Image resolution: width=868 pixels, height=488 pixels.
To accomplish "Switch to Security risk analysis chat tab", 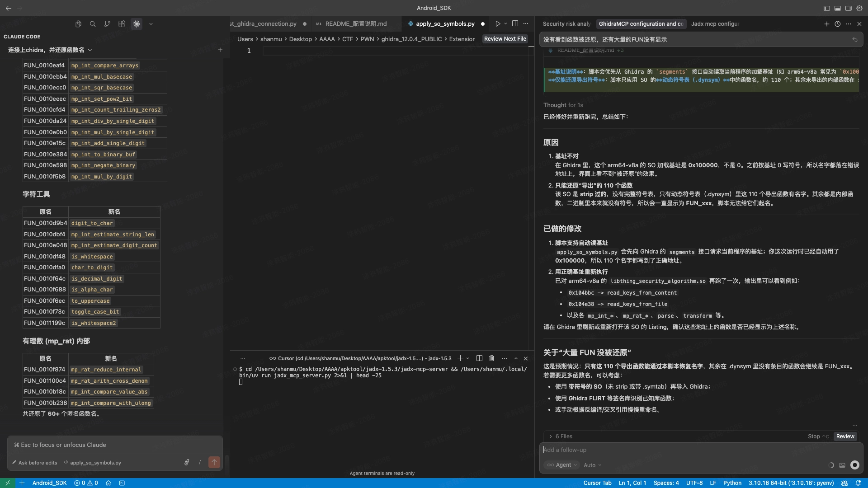I will click(x=566, y=24).
